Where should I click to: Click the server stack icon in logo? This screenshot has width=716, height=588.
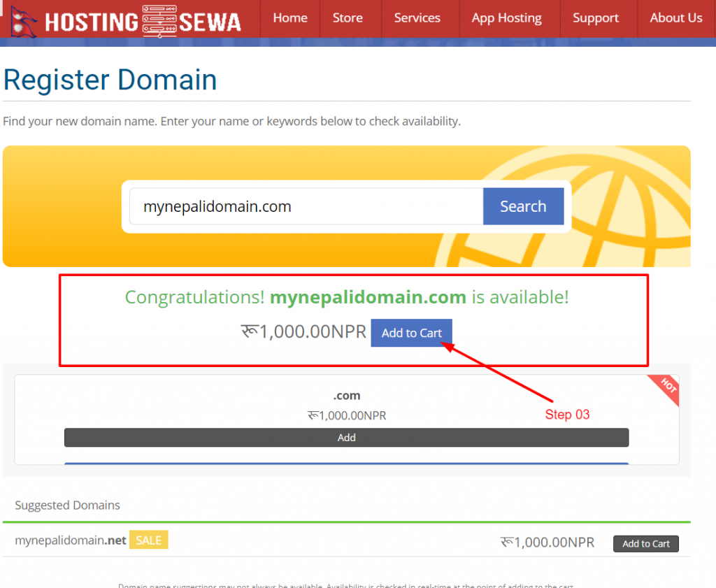pyautogui.click(x=161, y=19)
